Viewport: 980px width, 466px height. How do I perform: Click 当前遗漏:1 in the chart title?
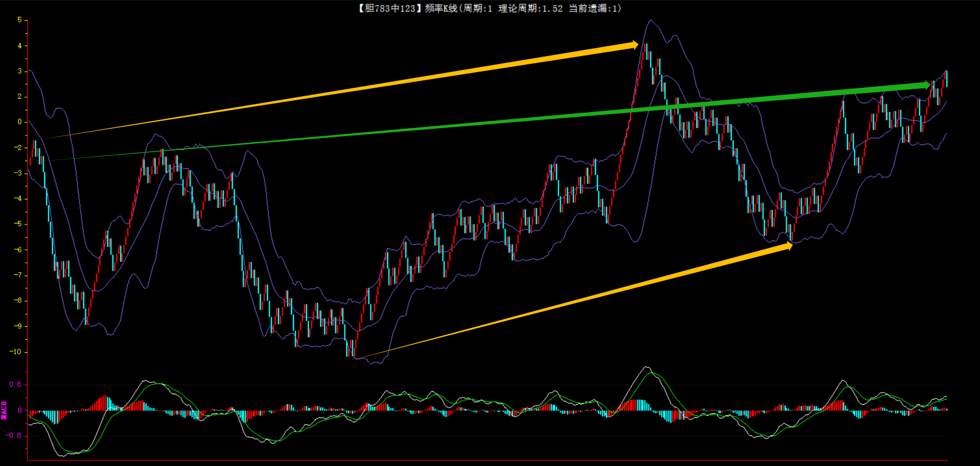(x=593, y=8)
